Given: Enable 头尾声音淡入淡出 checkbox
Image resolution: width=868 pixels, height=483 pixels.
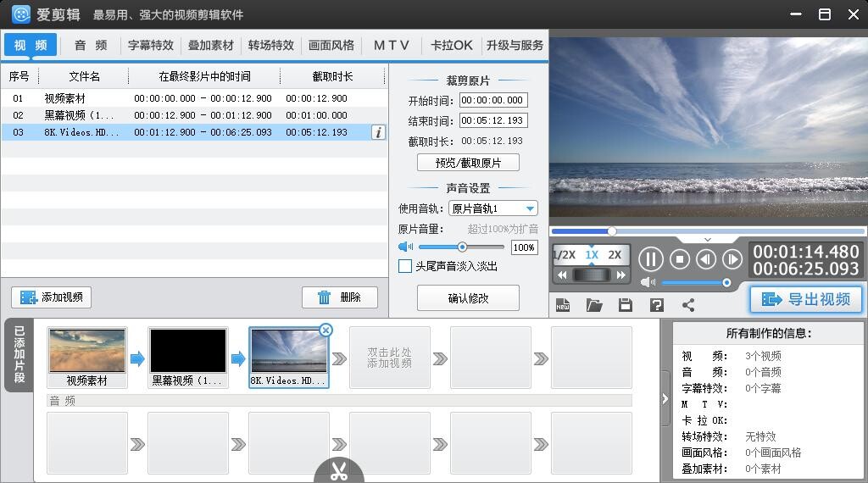Looking at the screenshot, I should click(x=405, y=266).
